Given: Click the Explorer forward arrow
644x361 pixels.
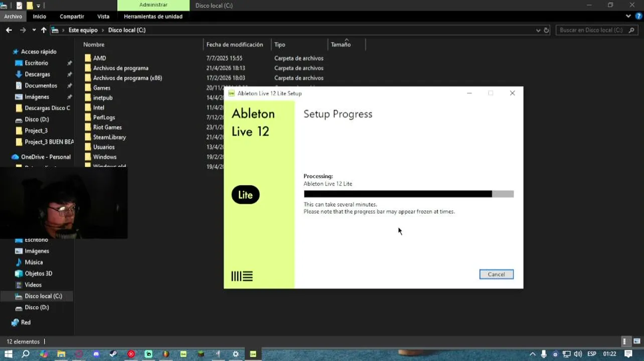Looking at the screenshot, I should (x=23, y=30).
